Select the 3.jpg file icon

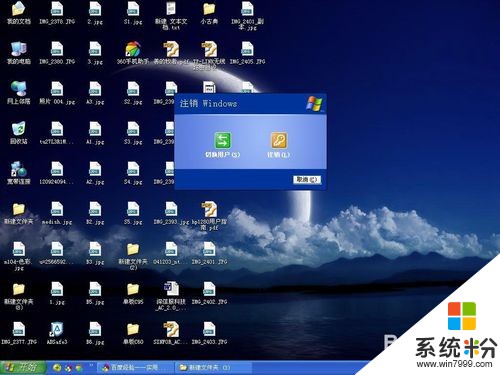(x=95, y=49)
